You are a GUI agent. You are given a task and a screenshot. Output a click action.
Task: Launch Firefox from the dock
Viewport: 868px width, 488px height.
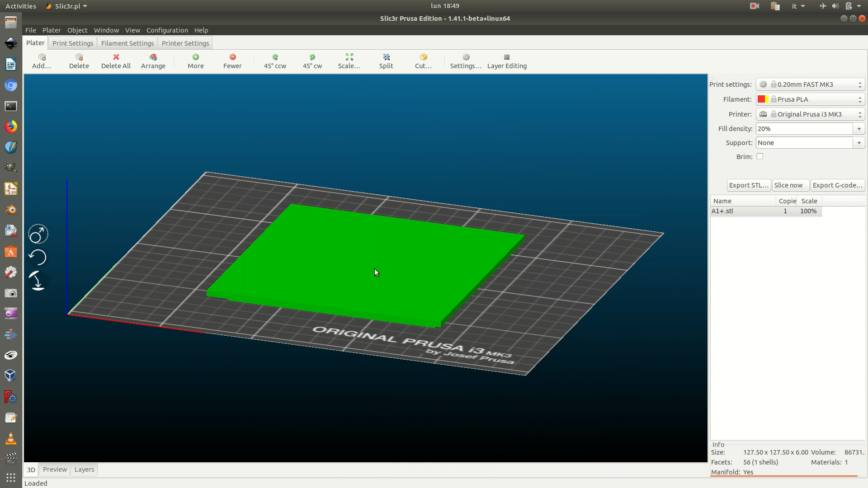[x=11, y=127]
